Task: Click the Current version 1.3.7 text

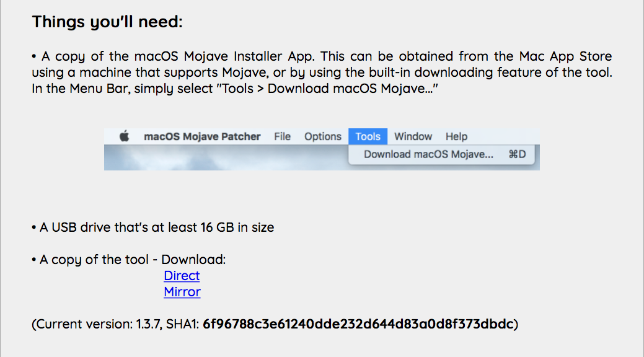Action: [x=99, y=324]
